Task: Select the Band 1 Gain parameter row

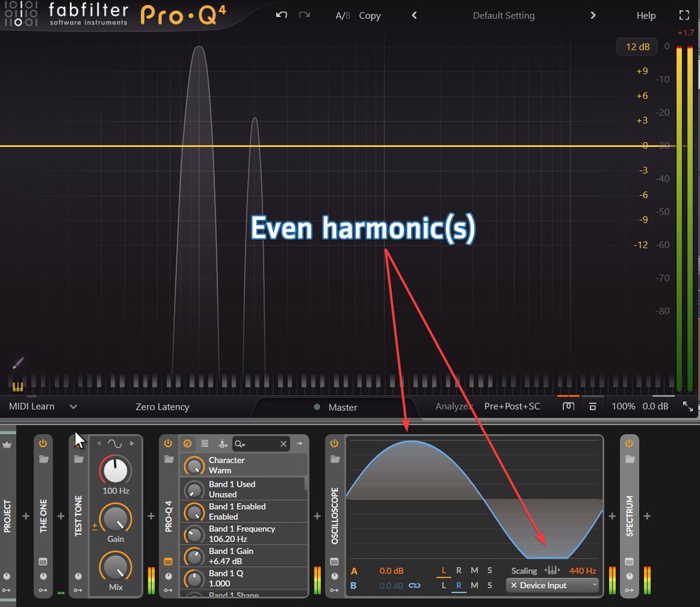Action: pos(244,556)
